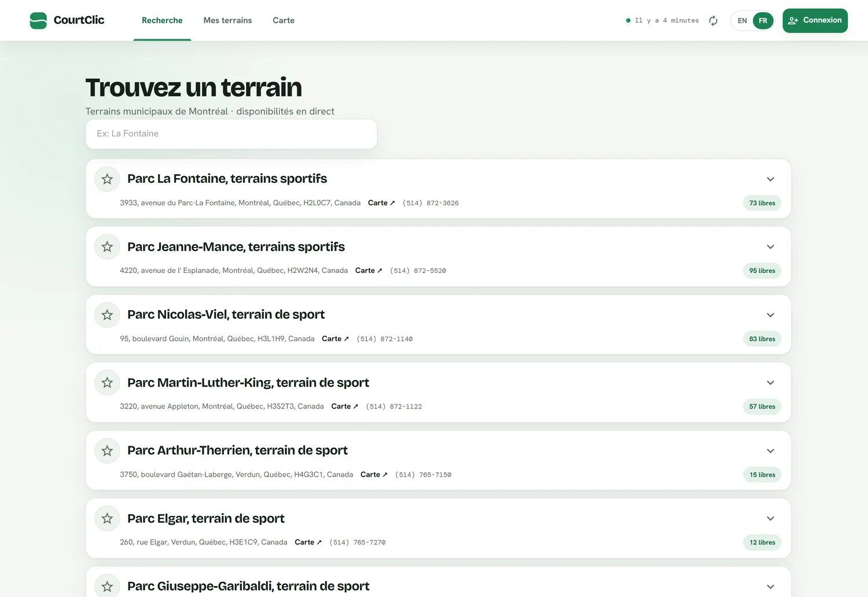The image size is (868, 597).
Task: Expand the Parc Jeanne-Mance card
Action: click(x=770, y=247)
